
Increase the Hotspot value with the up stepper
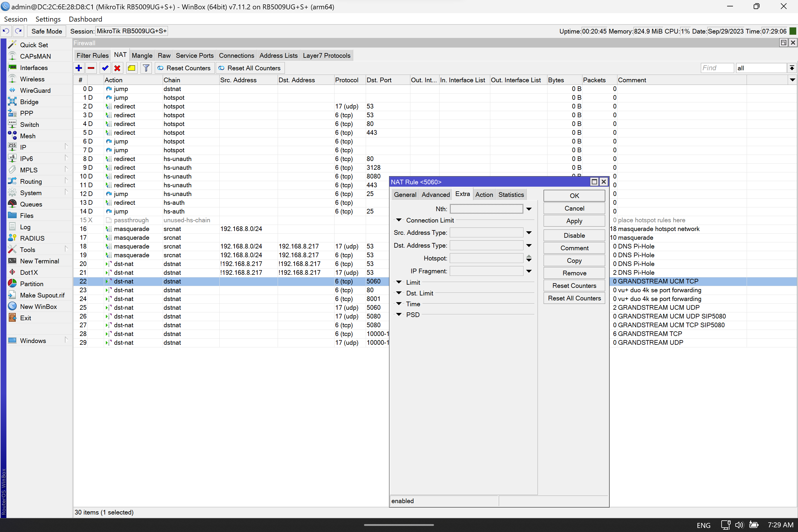(529, 256)
